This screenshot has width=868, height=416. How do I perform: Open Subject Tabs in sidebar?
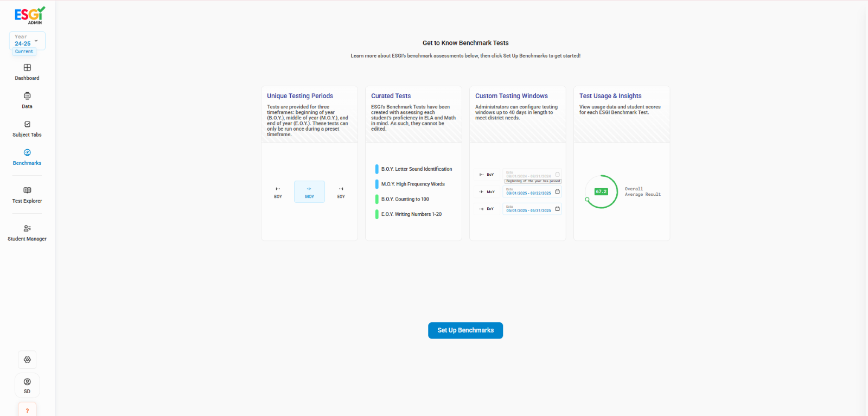(27, 129)
